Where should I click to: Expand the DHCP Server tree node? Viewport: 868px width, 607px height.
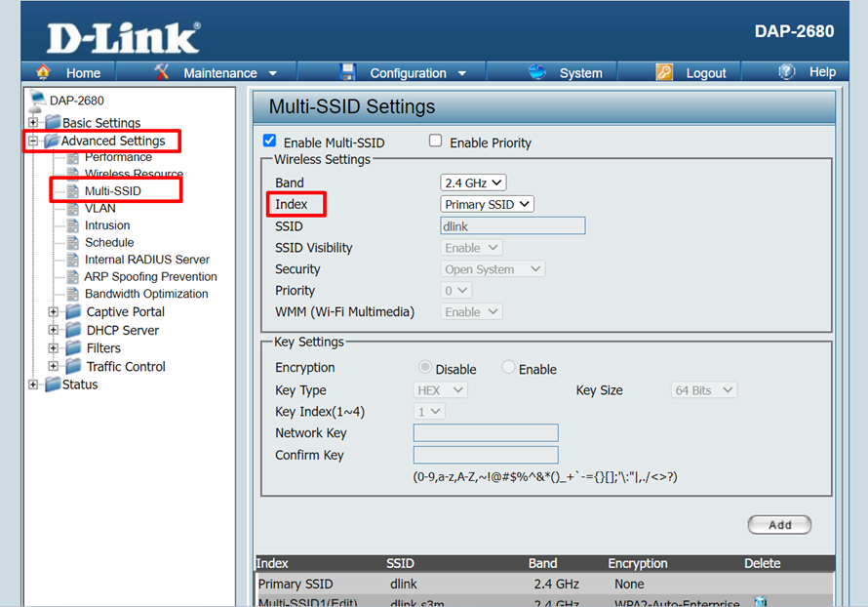pos(53,330)
